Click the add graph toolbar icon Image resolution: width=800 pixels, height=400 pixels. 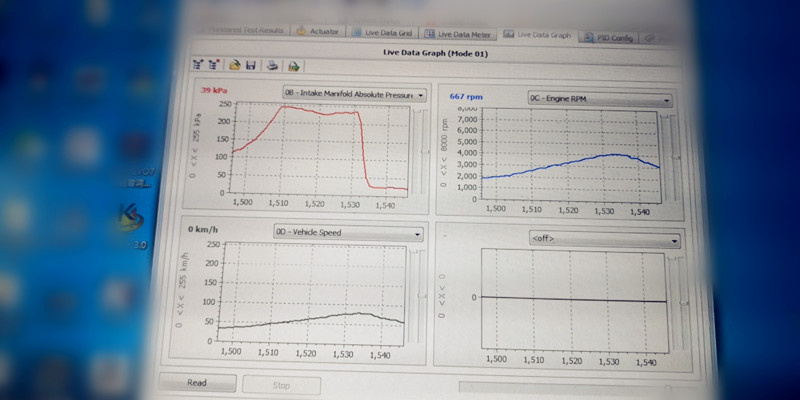click(198, 65)
